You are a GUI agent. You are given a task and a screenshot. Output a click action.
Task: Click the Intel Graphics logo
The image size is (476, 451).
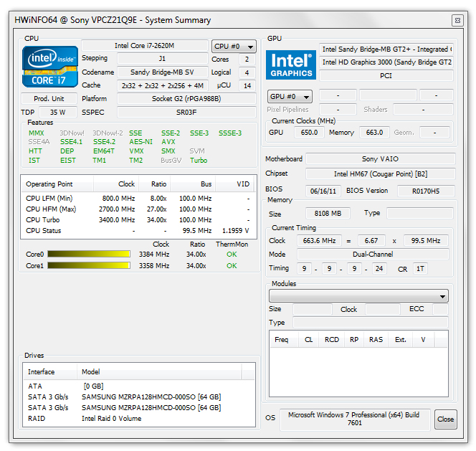coord(291,65)
